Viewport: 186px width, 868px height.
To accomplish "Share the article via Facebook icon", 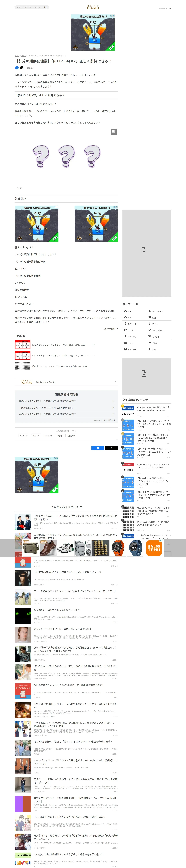I will [x=17, y=68].
